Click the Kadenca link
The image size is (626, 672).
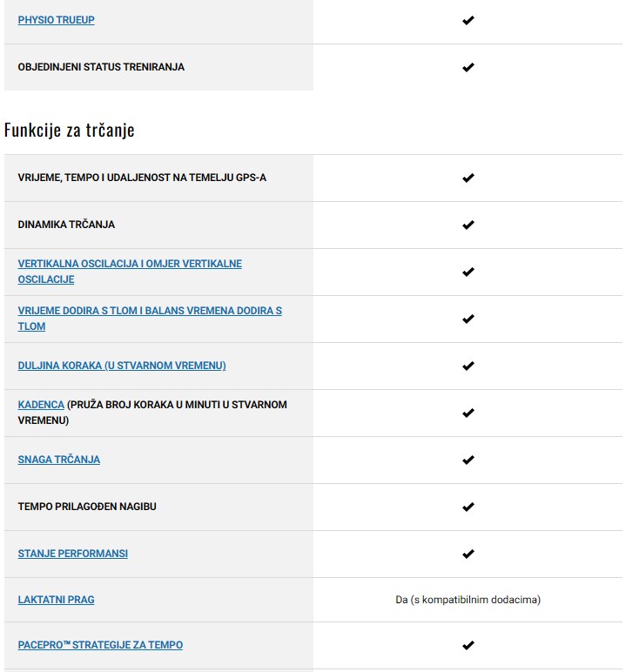point(41,405)
